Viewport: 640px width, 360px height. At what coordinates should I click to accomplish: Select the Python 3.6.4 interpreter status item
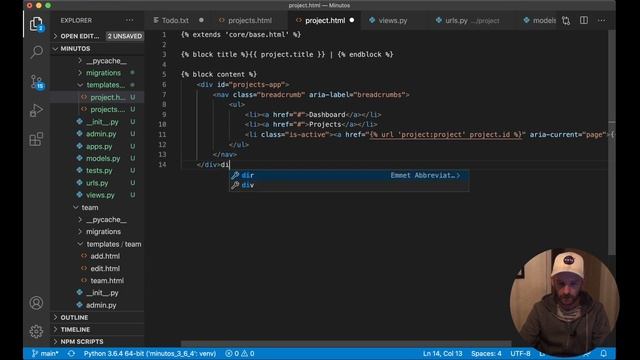150,353
